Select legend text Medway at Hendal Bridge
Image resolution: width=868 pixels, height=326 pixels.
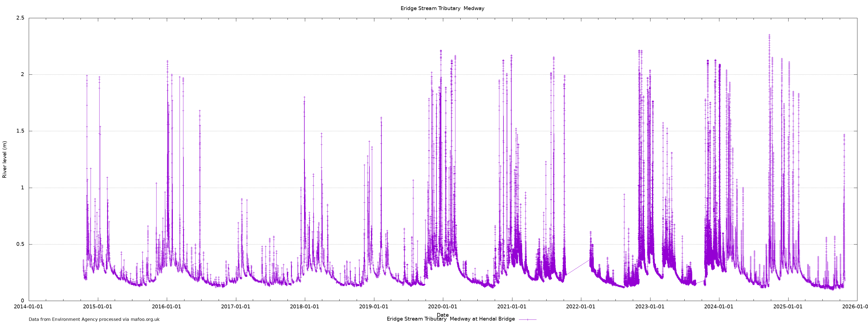(x=482, y=319)
